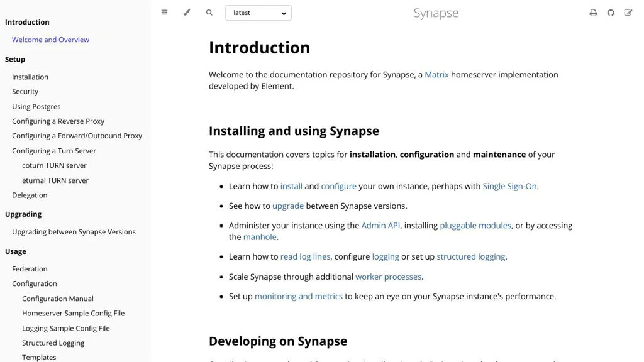Follow the Matrix link

coord(436,75)
